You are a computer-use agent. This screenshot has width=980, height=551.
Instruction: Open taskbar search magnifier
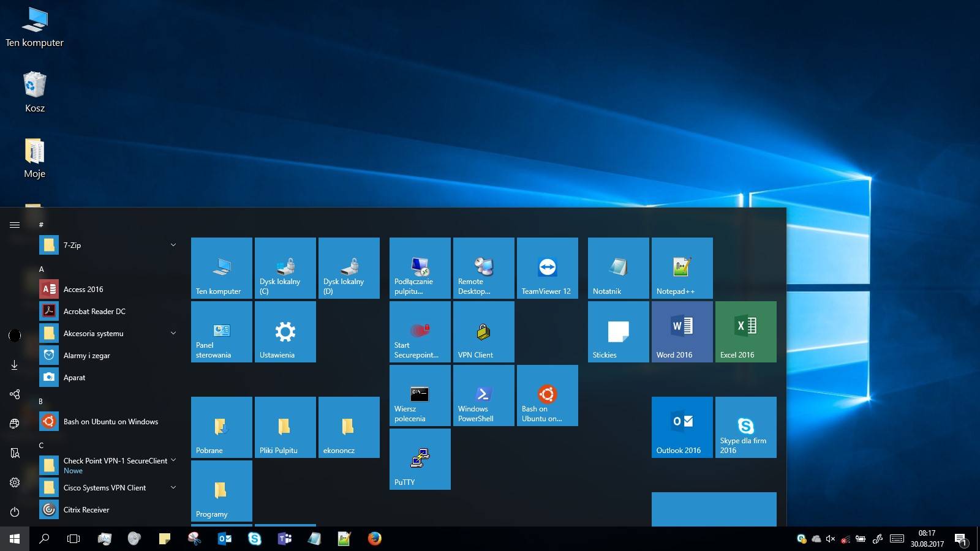[44, 539]
